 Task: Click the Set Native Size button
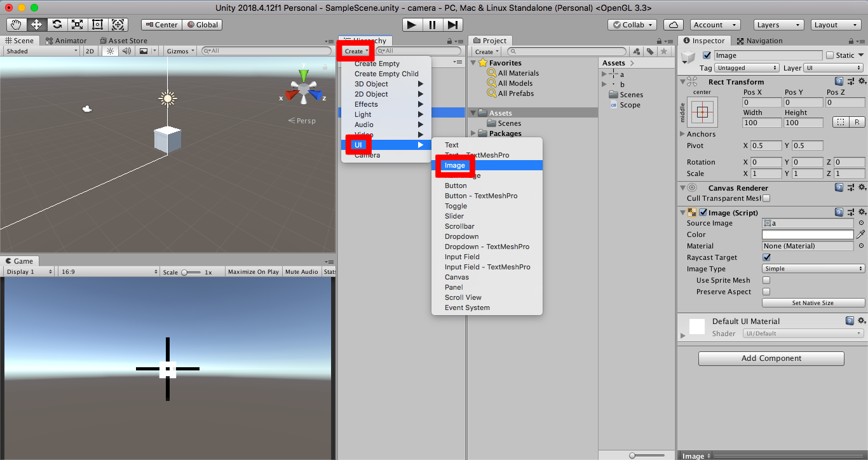[x=813, y=303]
